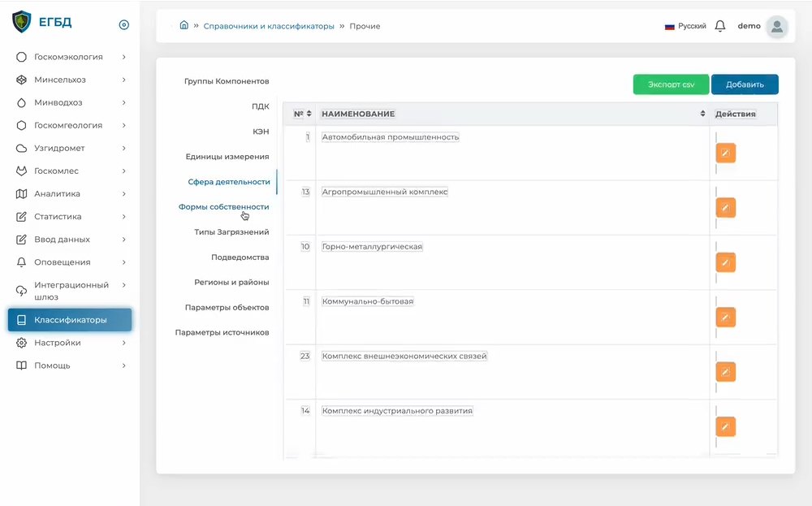Screen dimensions: 812x506
Task: Edit Комплекс индустриального развития row
Action: pyautogui.click(x=725, y=426)
